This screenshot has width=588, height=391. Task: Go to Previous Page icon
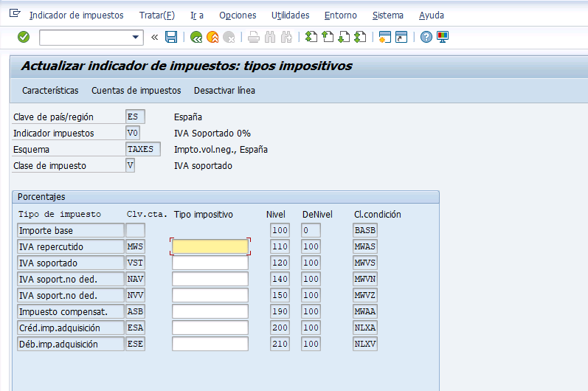pyautogui.click(x=328, y=37)
